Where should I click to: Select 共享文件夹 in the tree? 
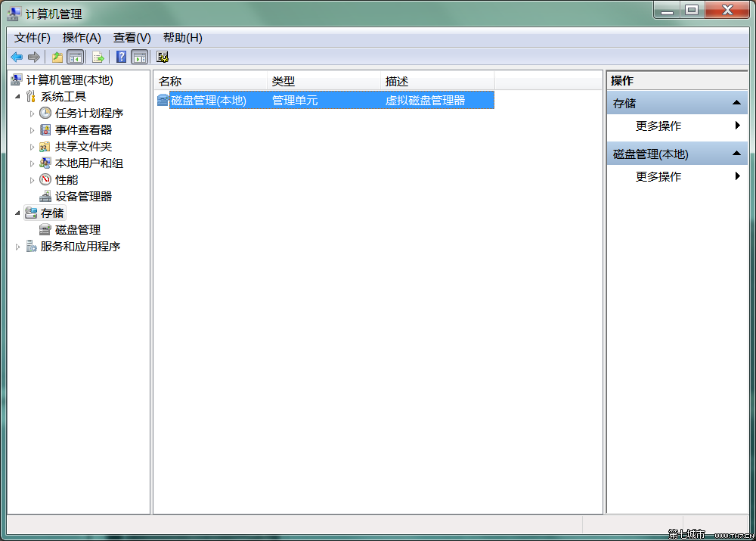83,146
